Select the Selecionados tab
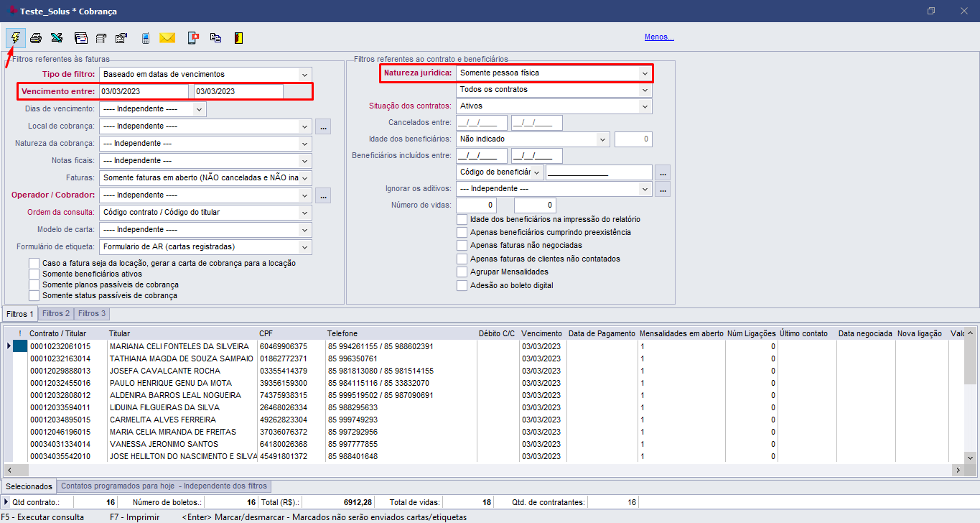Screen dimensions: 980x523 (29, 486)
